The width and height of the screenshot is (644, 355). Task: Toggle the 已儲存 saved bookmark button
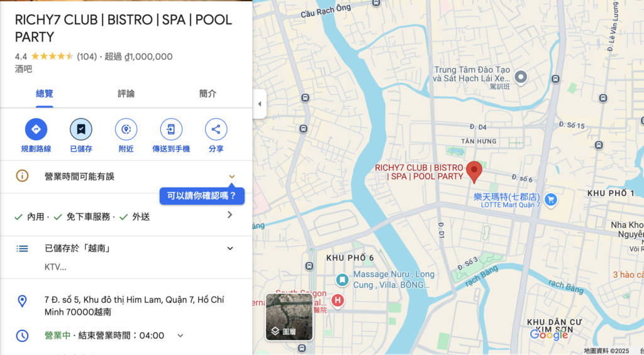pos(81,129)
